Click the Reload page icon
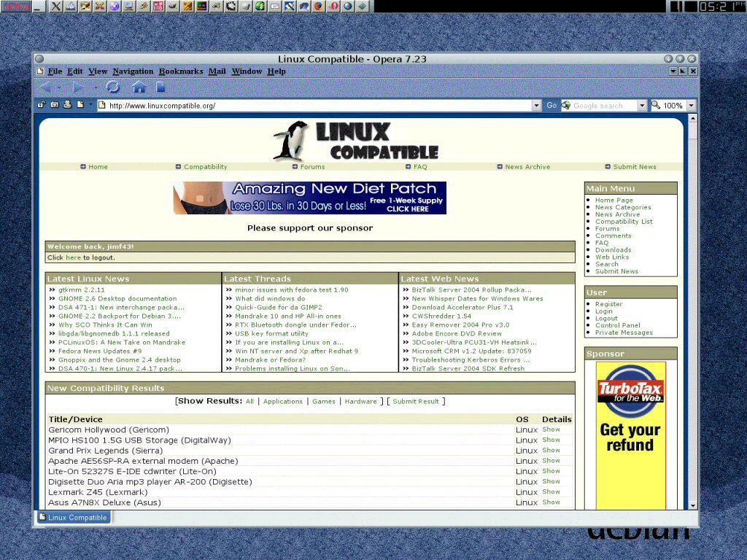747x560 pixels. click(112, 87)
